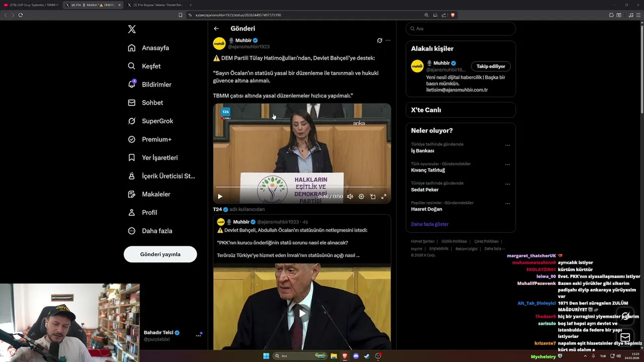
Task: Open Gizlilik Politikası footer link
Action: coord(454,241)
